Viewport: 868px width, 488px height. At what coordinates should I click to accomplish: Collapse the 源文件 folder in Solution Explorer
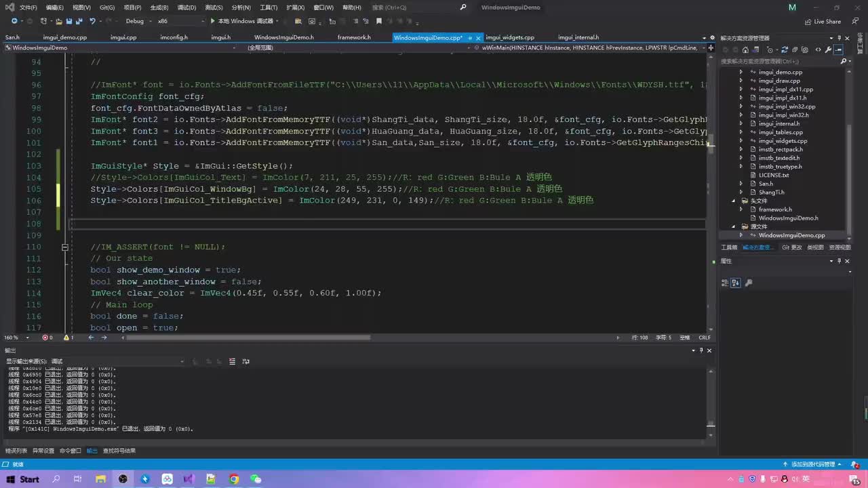click(734, 226)
